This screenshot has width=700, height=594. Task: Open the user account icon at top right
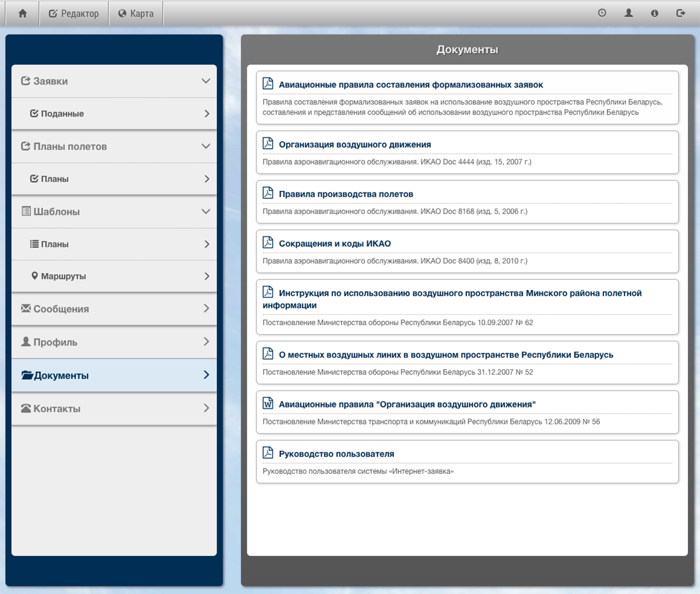coord(628,13)
